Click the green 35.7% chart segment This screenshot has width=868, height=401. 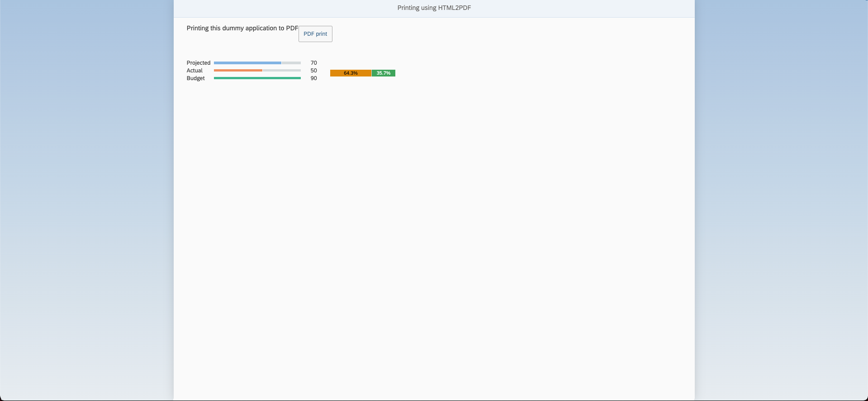(x=384, y=73)
